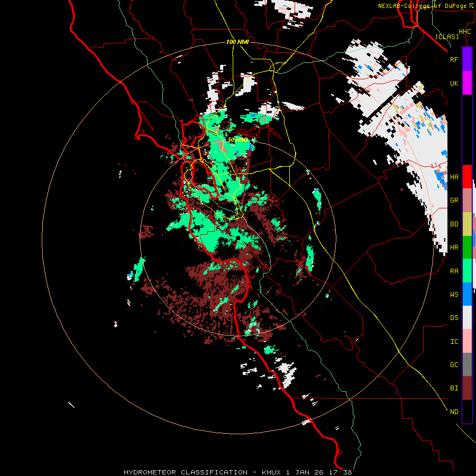Click the BI legend label
The height and width of the screenshot is (476, 476).
(x=454, y=388)
